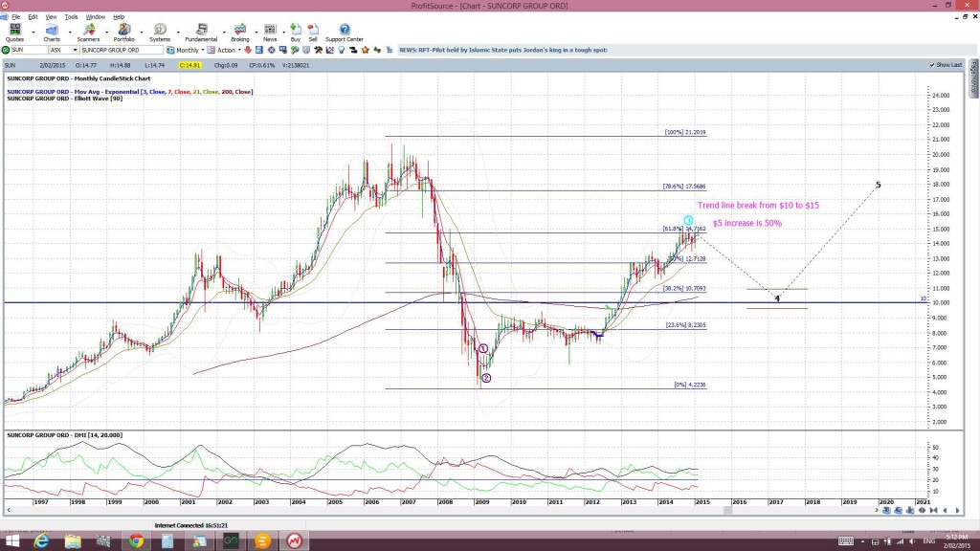Open the Fundamental data tool
This screenshot has width=980, height=551.
coord(201,33)
